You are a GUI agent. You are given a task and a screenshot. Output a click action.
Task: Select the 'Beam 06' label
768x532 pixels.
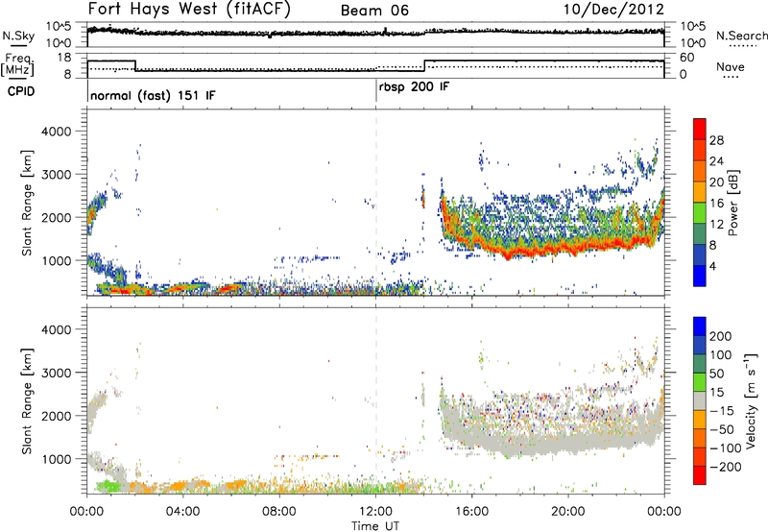click(374, 11)
